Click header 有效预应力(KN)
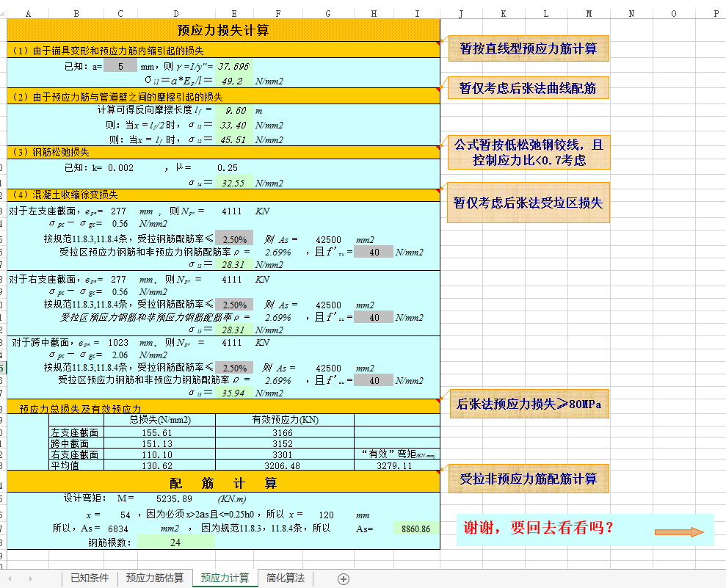 click(x=285, y=420)
